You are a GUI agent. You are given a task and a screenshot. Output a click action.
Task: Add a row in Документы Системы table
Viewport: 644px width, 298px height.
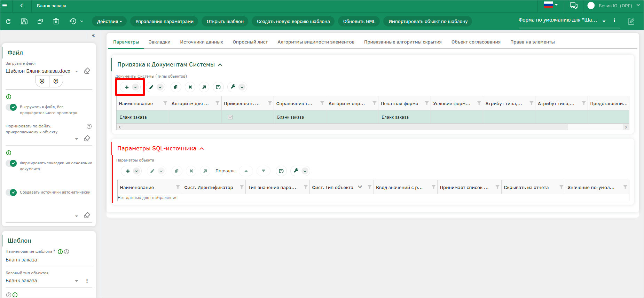pyautogui.click(x=127, y=87)
